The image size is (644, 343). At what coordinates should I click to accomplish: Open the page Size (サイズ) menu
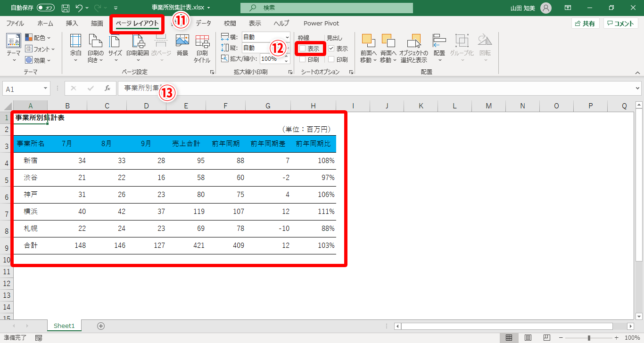(115, 48)
